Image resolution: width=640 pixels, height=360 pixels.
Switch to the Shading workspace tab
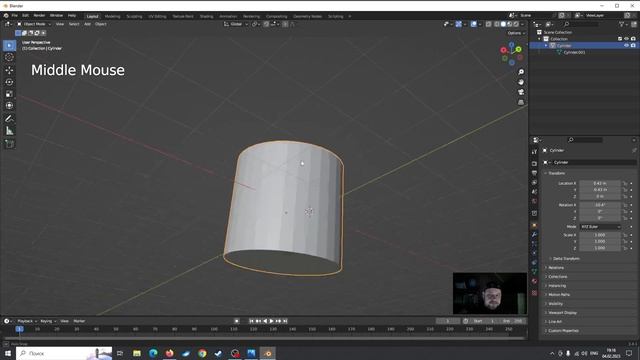pyautogui.click(x=207, y=16)
